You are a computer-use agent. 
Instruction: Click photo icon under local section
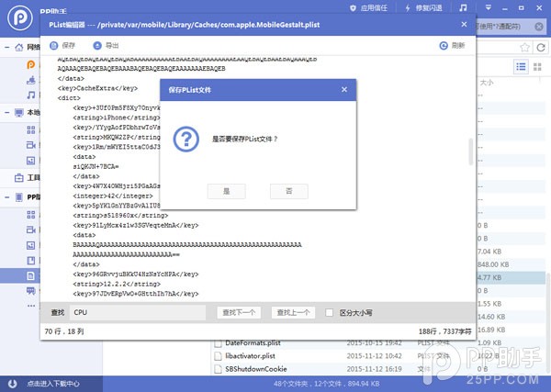[x=31, y=161]
